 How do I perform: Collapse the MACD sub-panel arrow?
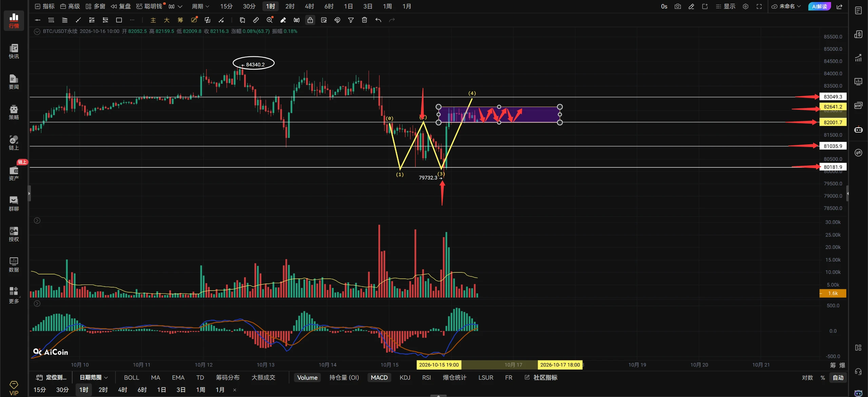click(37, 304)
